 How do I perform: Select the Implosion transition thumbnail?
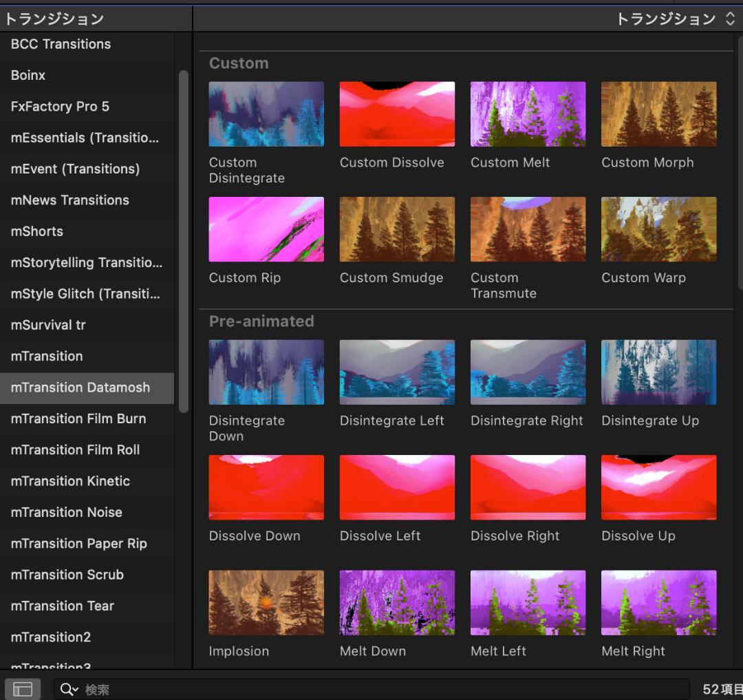(266, 602)
